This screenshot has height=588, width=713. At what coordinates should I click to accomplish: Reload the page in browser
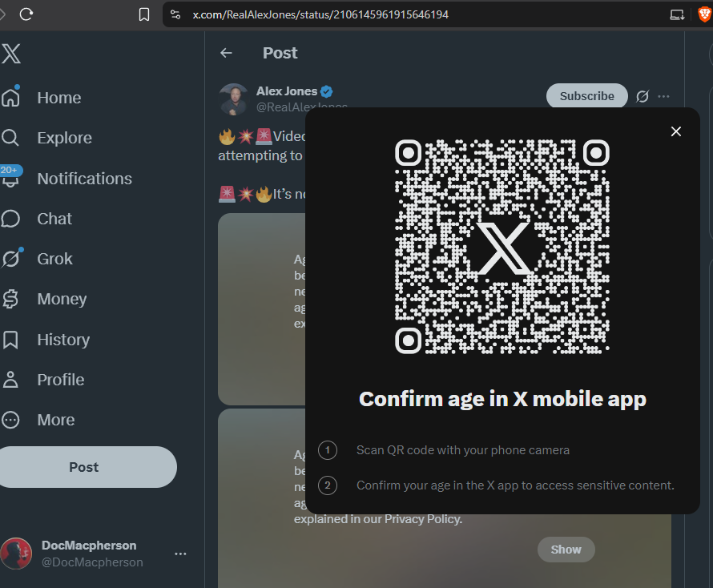(26, 14)
